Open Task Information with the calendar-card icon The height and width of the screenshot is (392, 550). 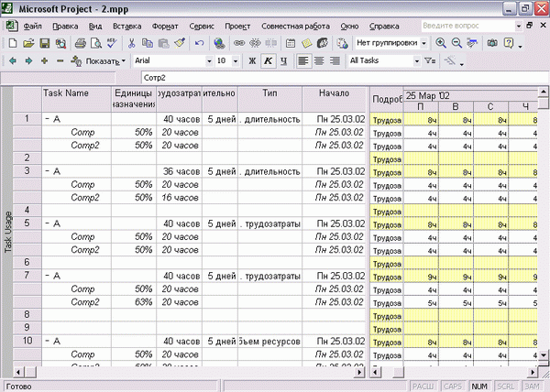[291, 43]
